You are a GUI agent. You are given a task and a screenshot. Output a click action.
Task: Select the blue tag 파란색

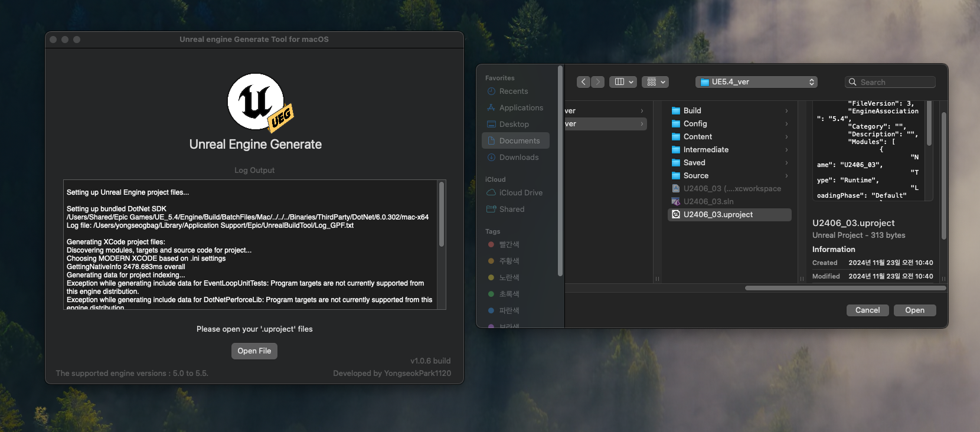515,310
